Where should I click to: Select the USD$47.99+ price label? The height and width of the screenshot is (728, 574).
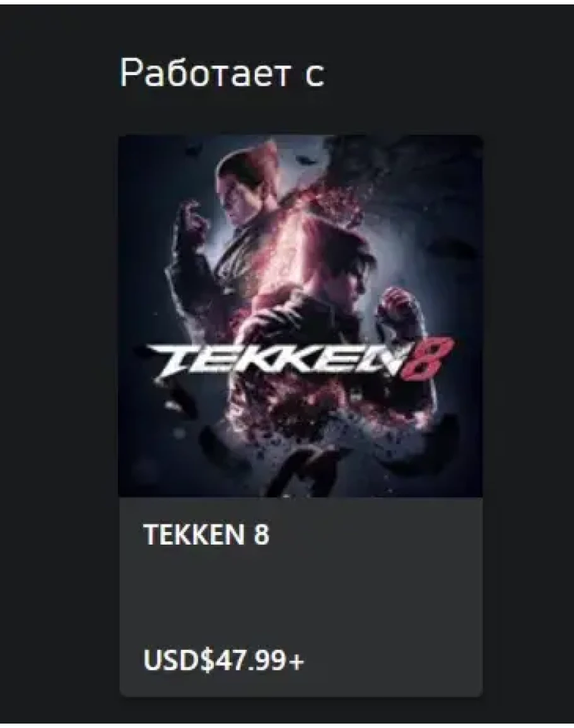click(224, 660)
